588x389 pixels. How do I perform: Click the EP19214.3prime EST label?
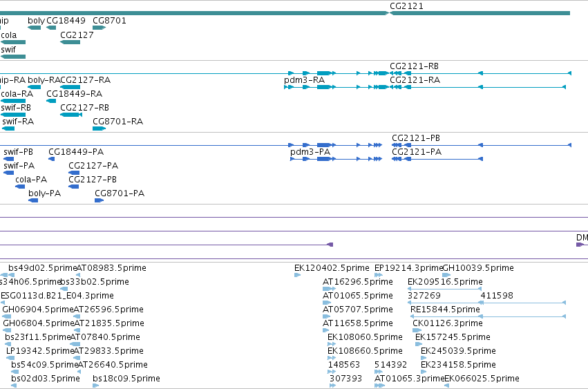point(409,268)
